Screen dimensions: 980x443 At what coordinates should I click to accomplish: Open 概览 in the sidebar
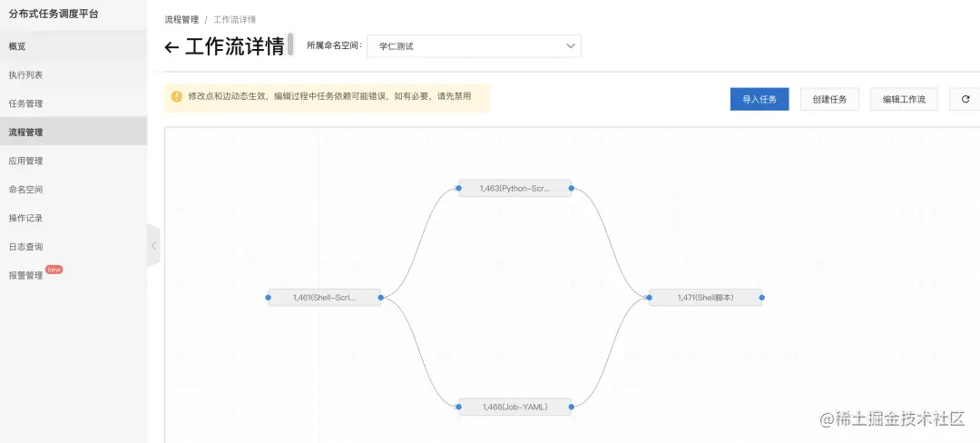click(73, 46)
